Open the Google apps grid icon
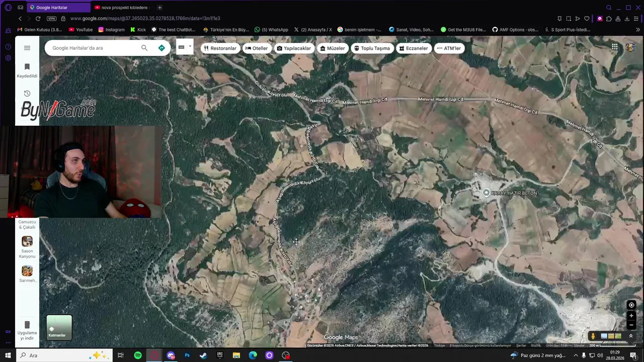644x362 pixels. click(615, 47)
